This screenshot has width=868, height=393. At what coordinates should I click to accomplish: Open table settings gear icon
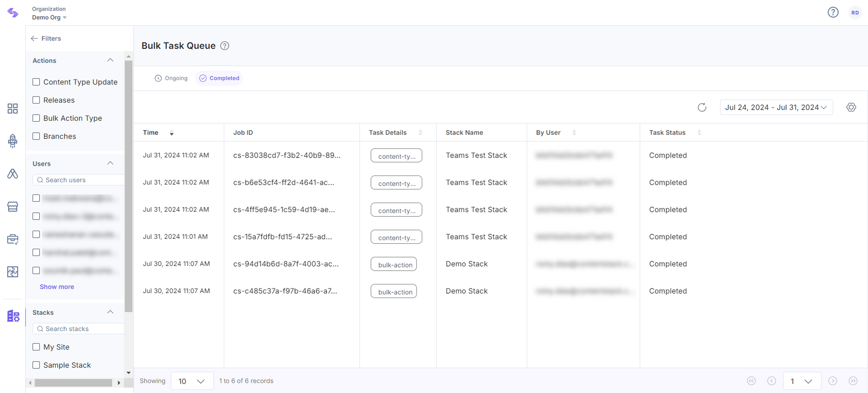coord(851,107)
